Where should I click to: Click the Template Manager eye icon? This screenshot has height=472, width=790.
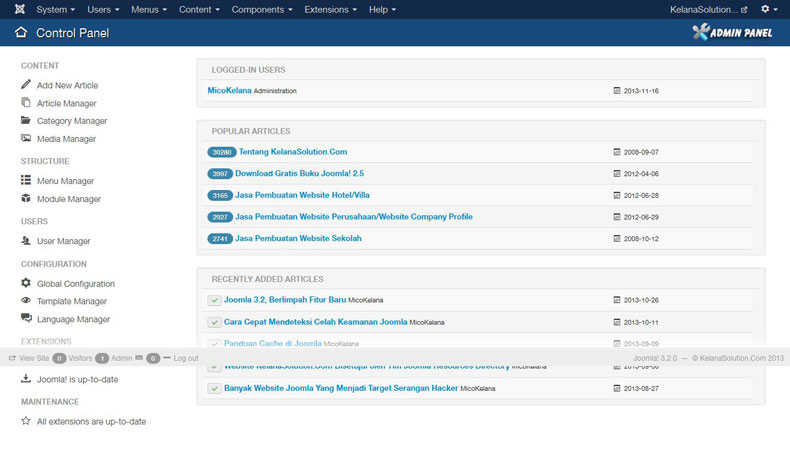pos(26,301)
